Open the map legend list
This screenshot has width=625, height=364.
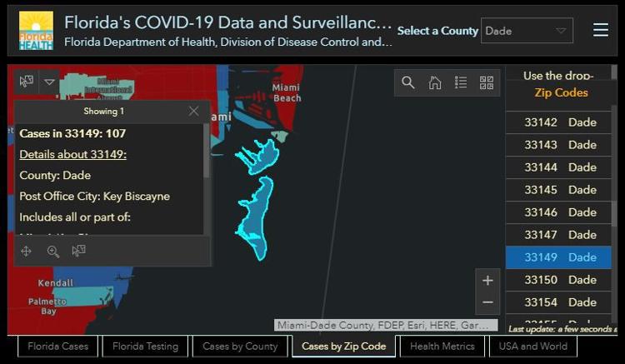pos(461,82)
